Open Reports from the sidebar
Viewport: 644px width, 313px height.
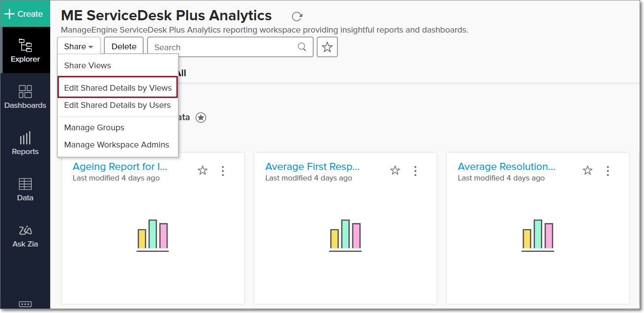(x=25, y=143)
